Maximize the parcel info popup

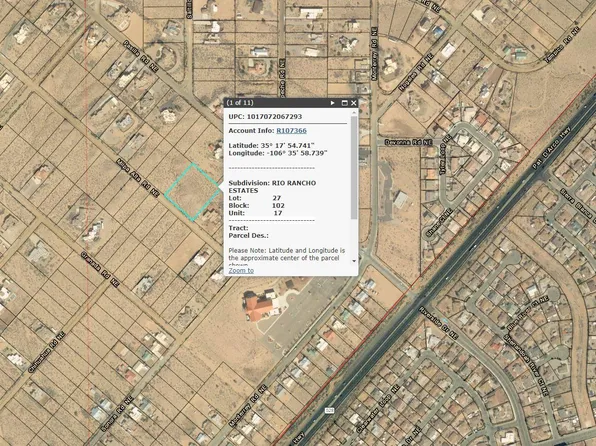tap(345, 103)
